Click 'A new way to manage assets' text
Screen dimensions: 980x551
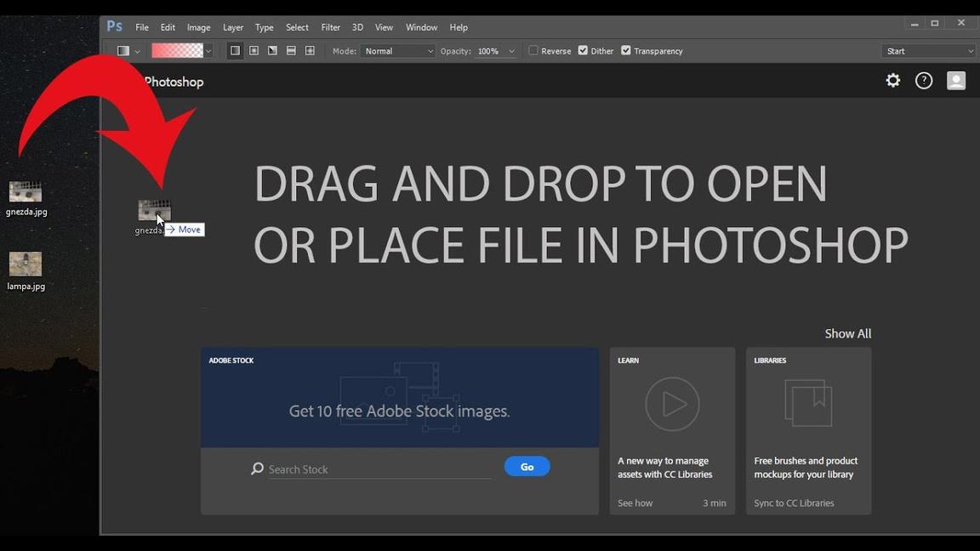[665, 468]
